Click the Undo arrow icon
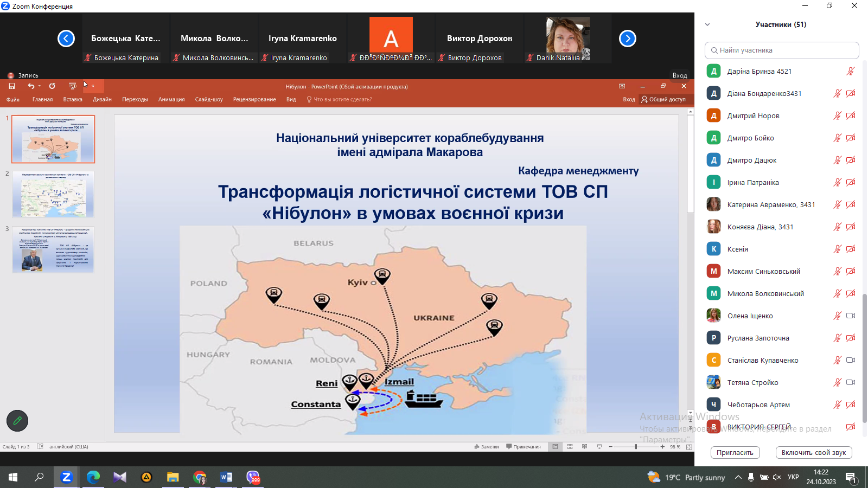 click(31, 86)
